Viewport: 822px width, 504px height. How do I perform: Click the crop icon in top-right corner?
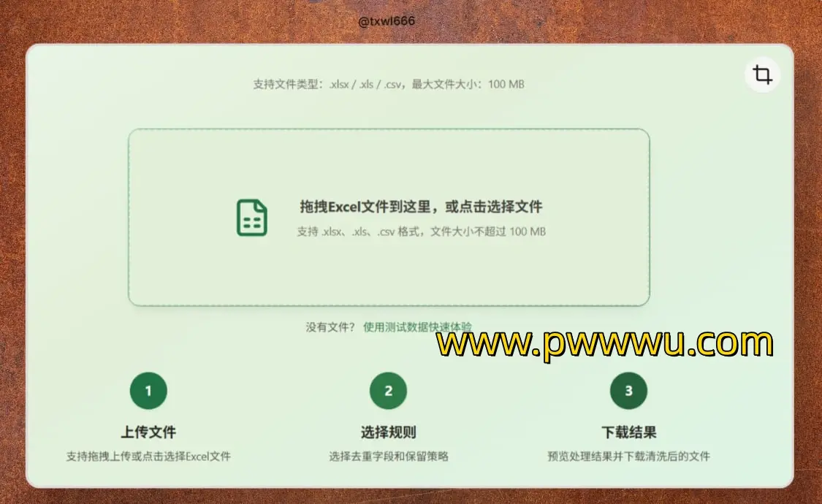(x=763, y=75)
